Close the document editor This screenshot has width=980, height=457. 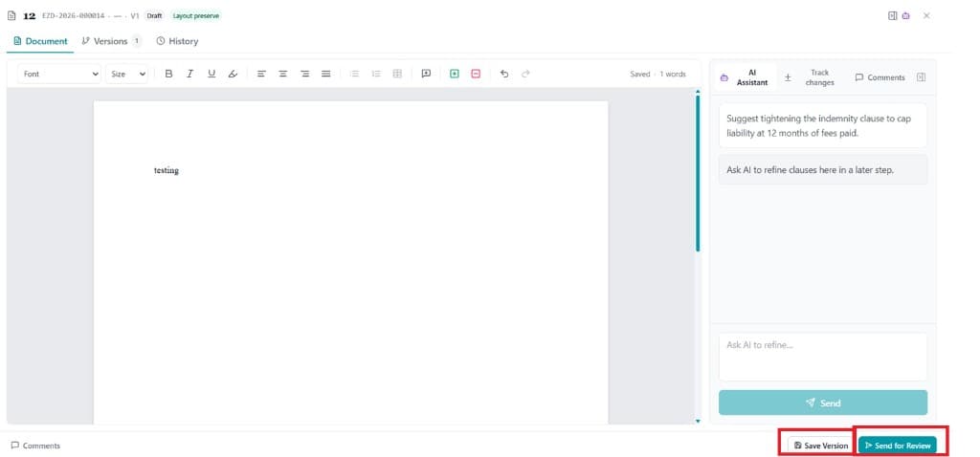point(926,15)
